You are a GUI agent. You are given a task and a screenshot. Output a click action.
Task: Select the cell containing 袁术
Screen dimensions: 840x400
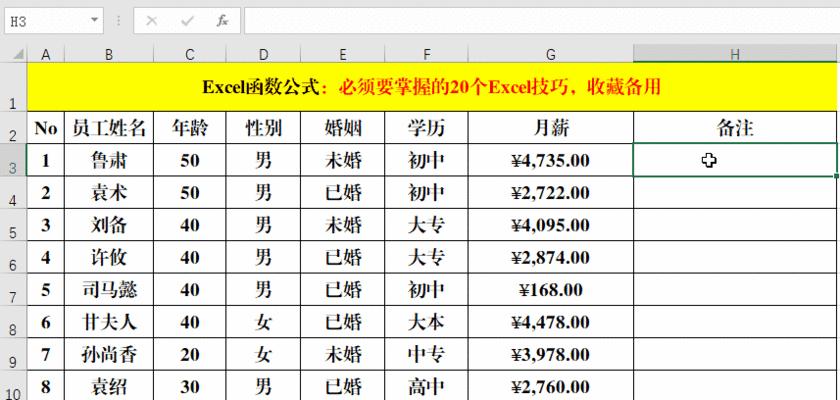pos(109,192)
